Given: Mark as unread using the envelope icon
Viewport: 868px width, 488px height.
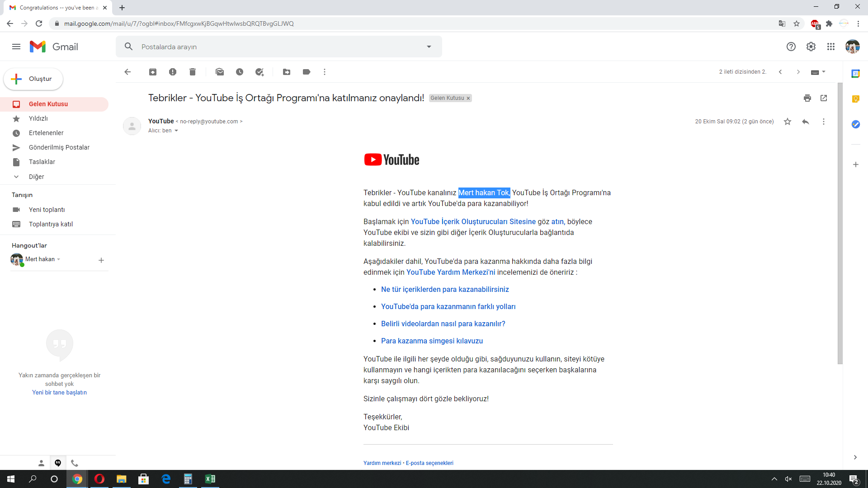Looking at the screenshot, I should [x=220, y=72].
